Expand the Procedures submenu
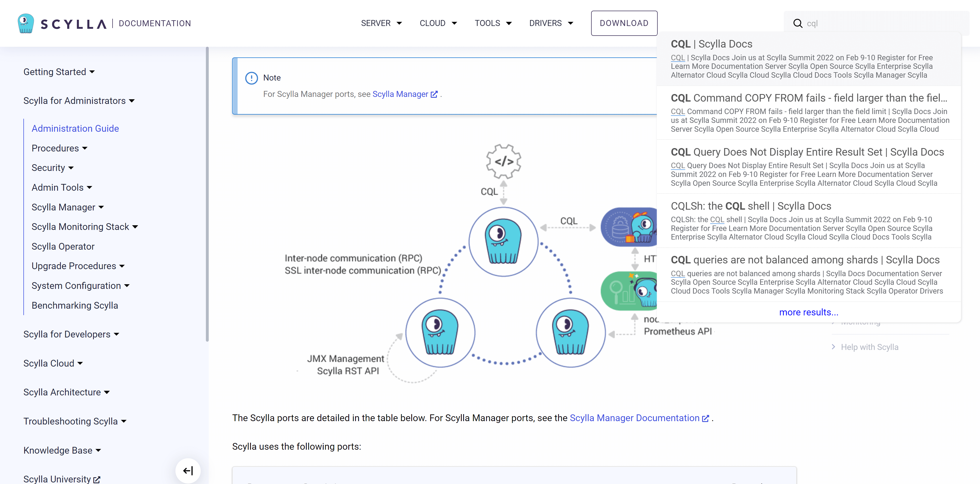The height and width of the screenshot is (484, 980). [x=59, y=148]
